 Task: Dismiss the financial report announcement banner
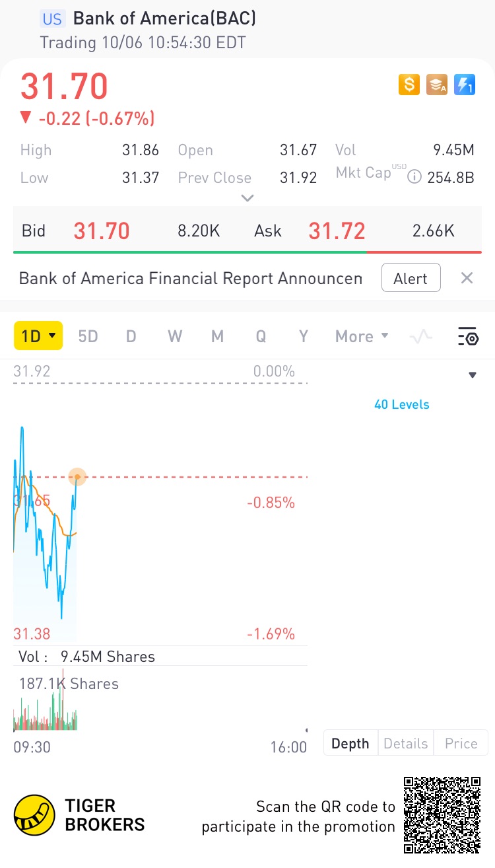pos(467,278)
